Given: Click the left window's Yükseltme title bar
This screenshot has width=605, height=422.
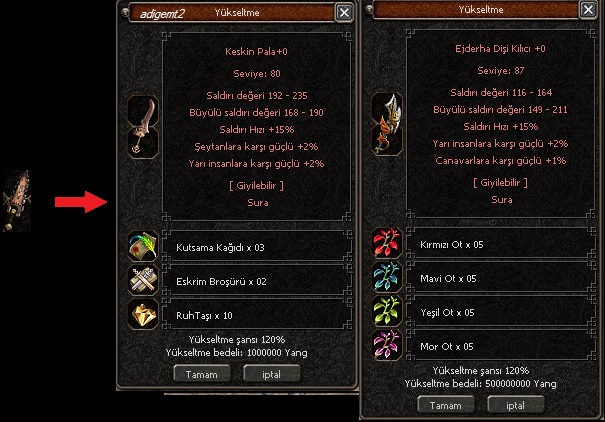Looking at the screenshot, I should tap(232, 13).
